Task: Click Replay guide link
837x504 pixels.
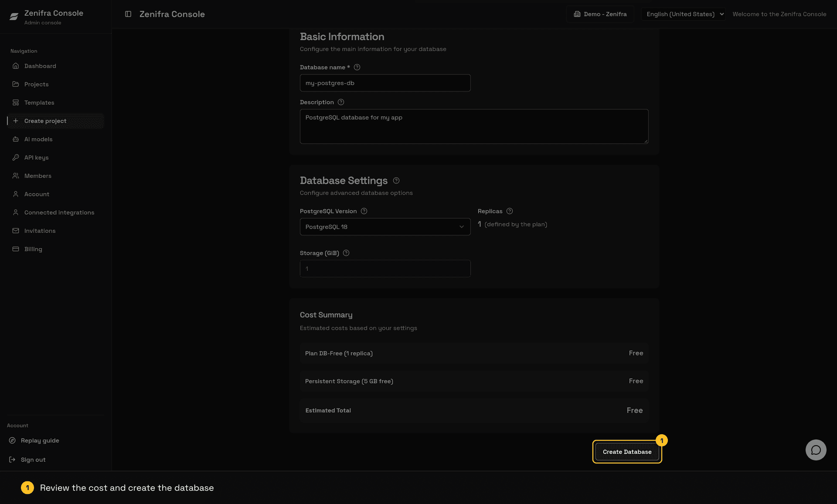Action: (x=40, y=440)
